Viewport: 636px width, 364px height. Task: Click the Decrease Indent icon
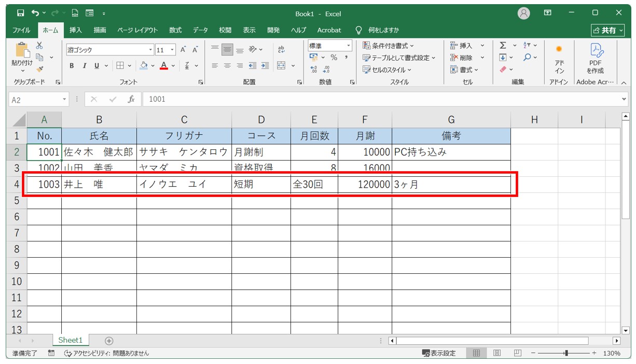coord(253,66)
